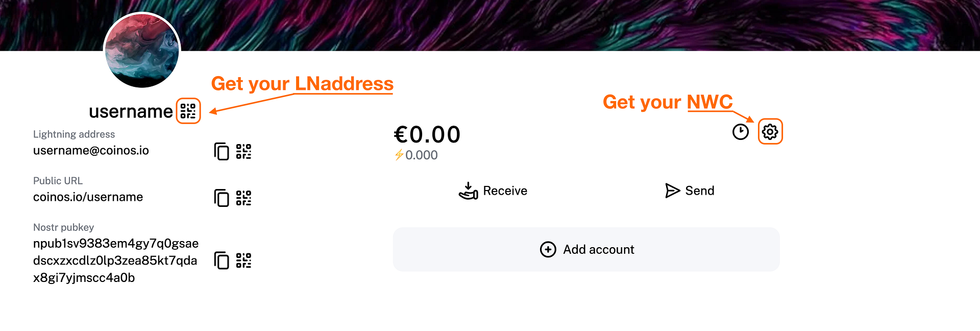The image size is (980, 331).
Task: Show QR code for Public URL
Action: point(243,198)
